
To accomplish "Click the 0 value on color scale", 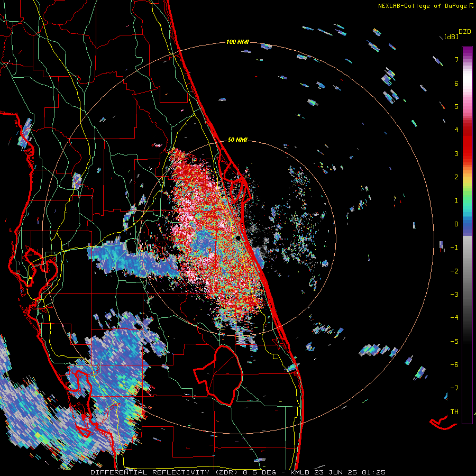I will 456,224.
